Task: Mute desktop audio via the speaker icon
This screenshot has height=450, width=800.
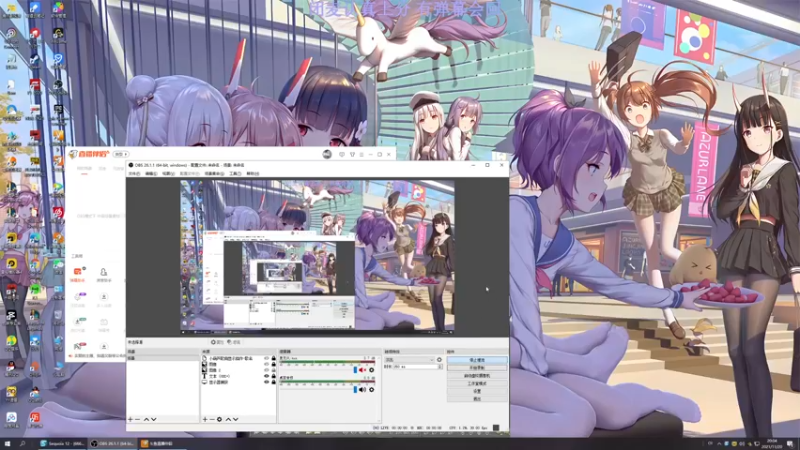Action: tap(362, 390)
